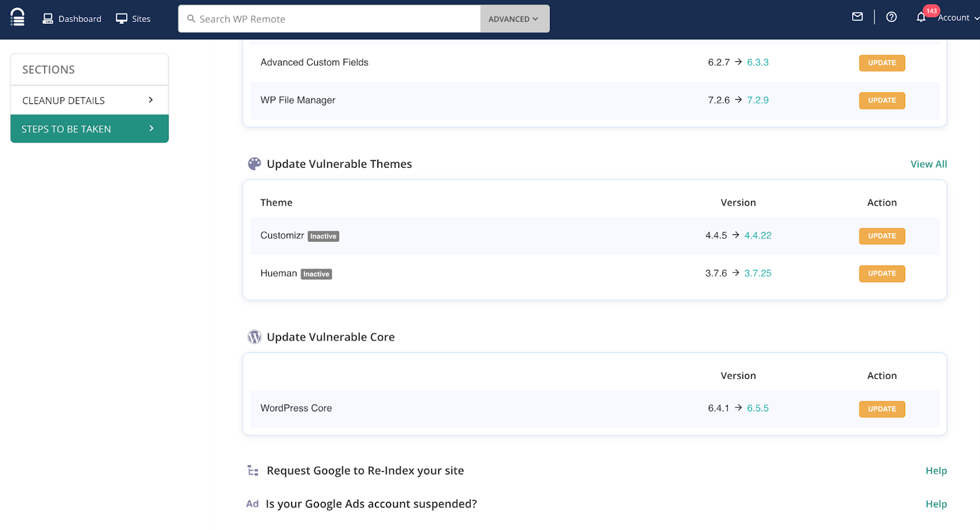Click Advanced Custom Fields new version 6.3.3
Viewport: 980px width, 530px height.
point(758,62)
